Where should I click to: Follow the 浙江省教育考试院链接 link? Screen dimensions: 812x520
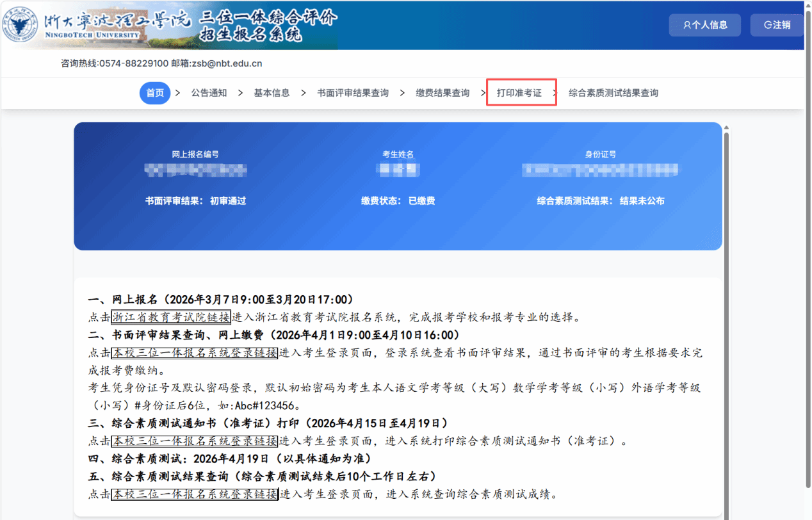click(x=171, y=317)
